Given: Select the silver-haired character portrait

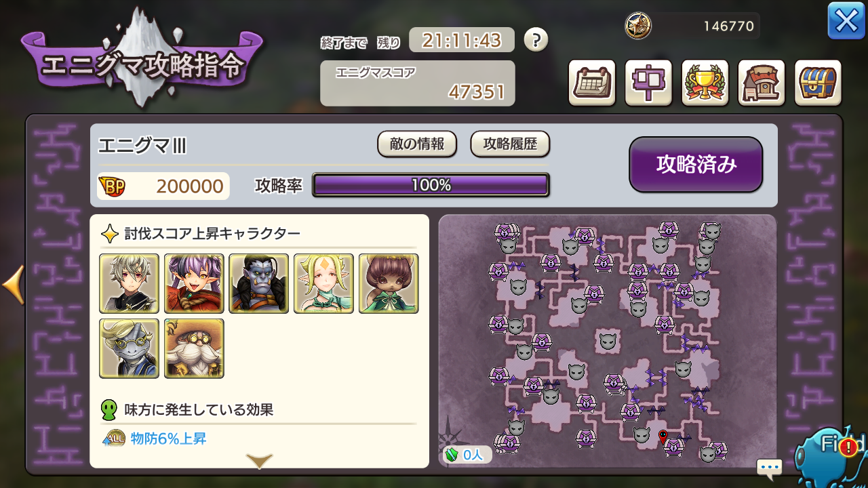Looking at the screenshot, I should (129, 283).
